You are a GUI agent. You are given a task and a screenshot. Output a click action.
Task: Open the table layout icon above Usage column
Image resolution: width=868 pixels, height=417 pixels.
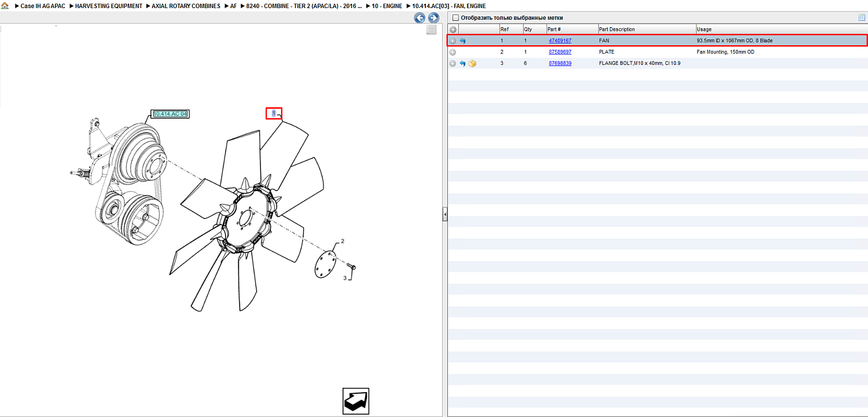(862, 17)
